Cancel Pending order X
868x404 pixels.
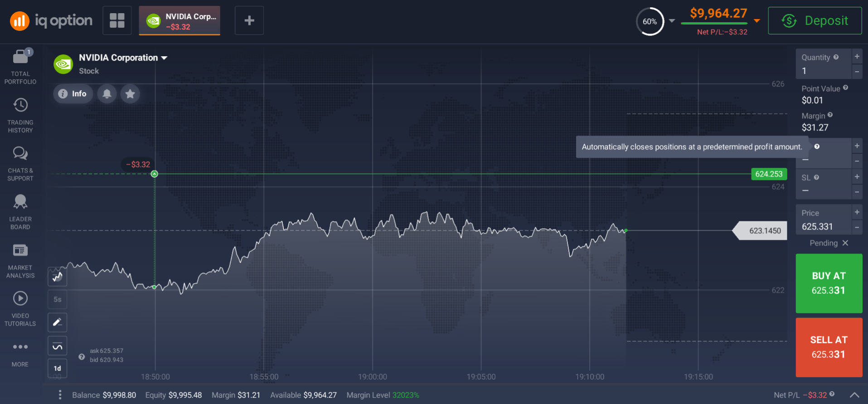coord(845,243)
